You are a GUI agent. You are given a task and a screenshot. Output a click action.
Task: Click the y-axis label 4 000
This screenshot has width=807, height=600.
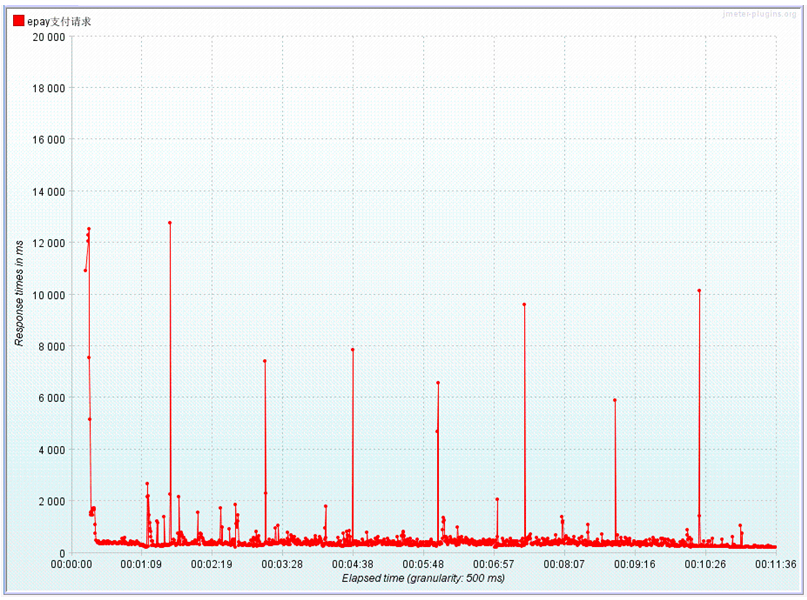52,450
